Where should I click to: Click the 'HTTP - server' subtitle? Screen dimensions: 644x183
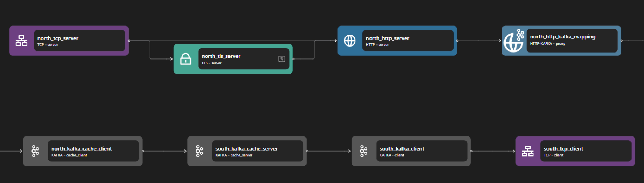point(377,45)
